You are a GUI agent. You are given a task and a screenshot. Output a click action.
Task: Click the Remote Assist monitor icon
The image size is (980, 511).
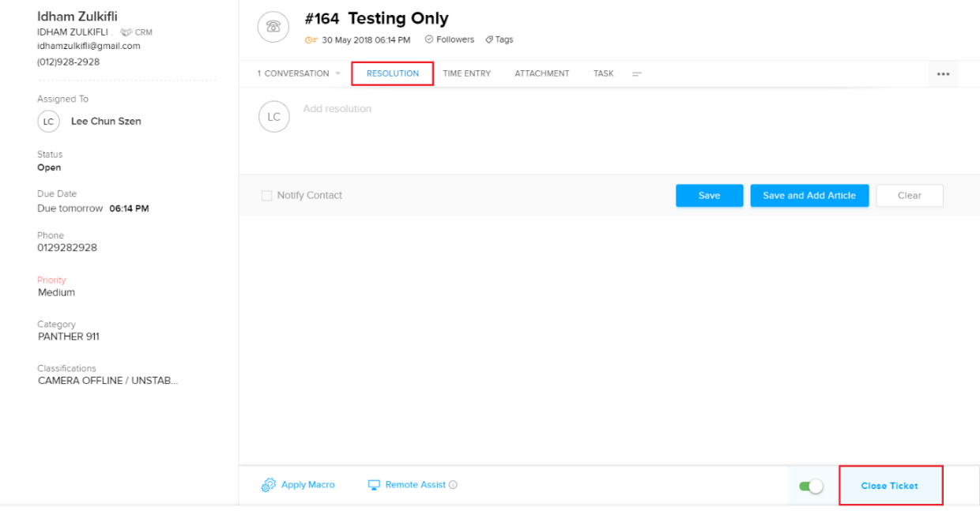375,485
